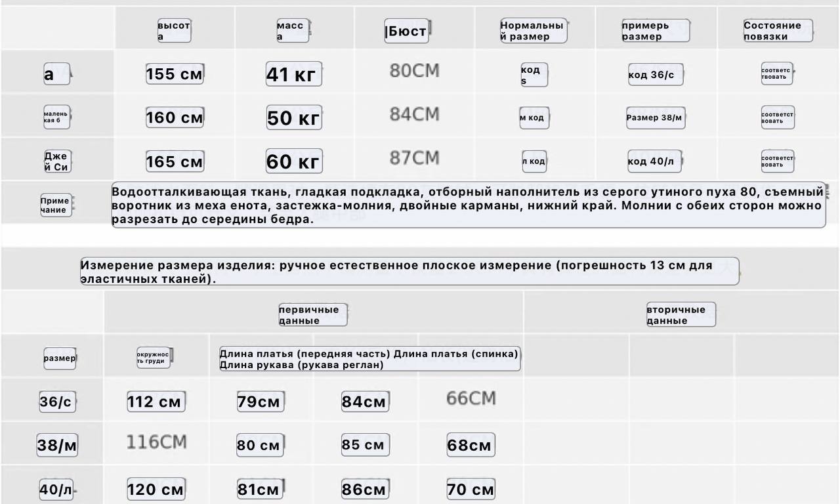Click the 'высота' column header

click(x=174, y=31)
